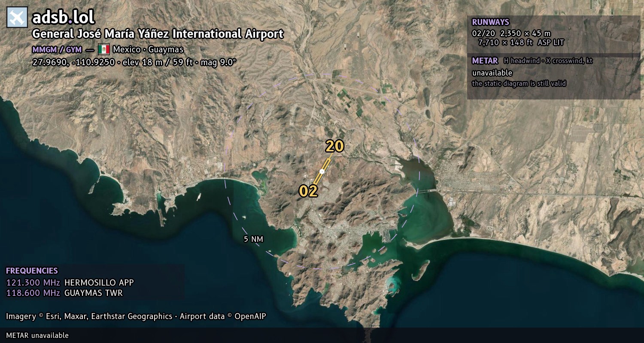Click the "121.300 MHz" frequency value
Viewport: 644px width, 343px height.
[33, 283]
